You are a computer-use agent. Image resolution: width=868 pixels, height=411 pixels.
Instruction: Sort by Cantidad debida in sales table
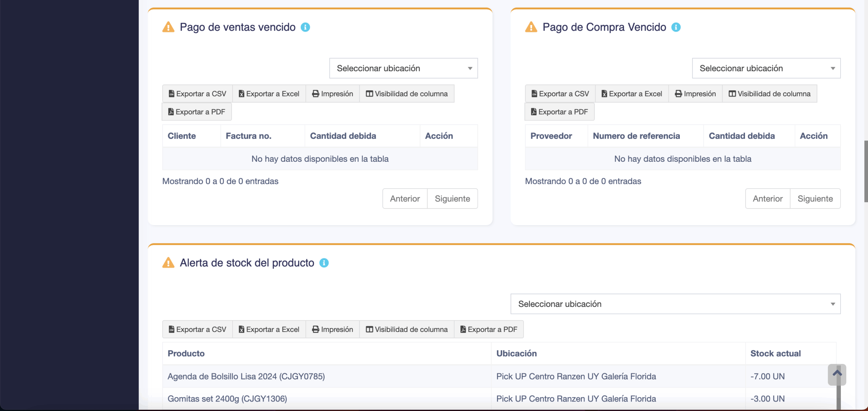click(x=343, y=136)
